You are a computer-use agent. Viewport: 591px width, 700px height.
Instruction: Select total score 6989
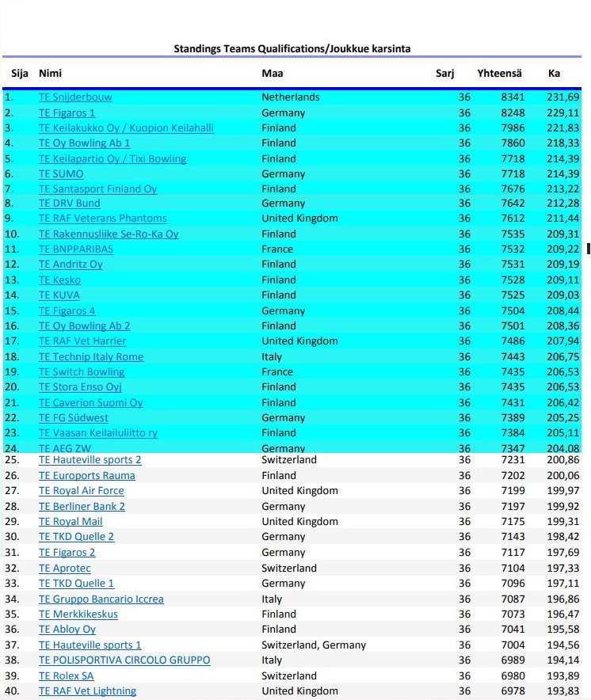(x=513, y=660)
